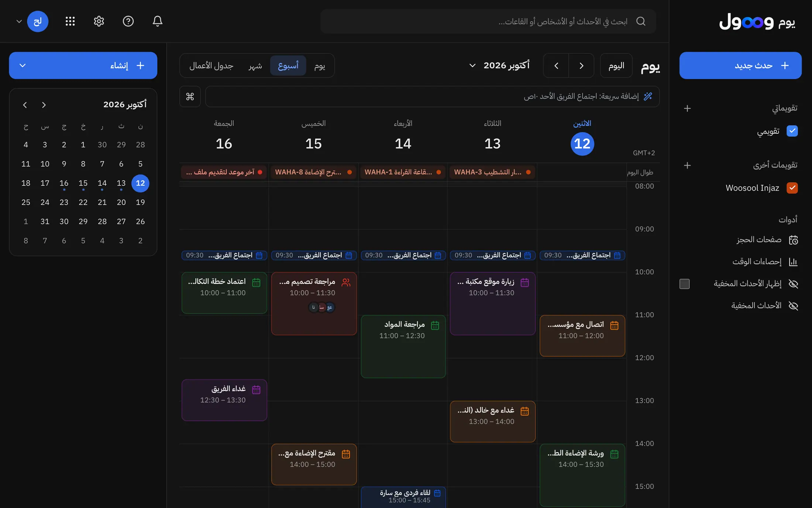
Task: Uncheck the Woosool Injaz calendar checkbox
Action: coord(792,188)
